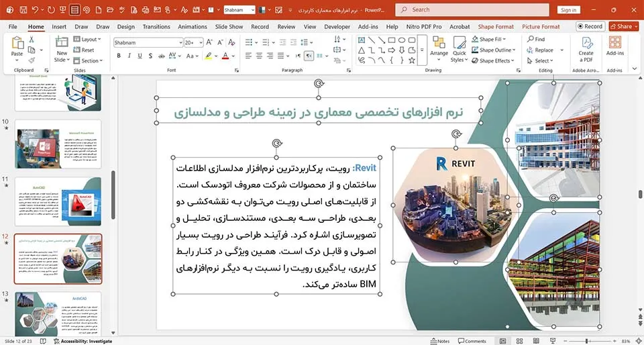
Task: Click the Redo icon in title bar
Action: click(x=52, y=9)
